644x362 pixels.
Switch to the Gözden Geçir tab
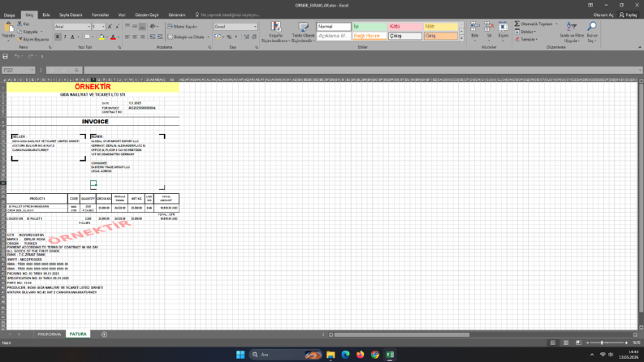147,15
